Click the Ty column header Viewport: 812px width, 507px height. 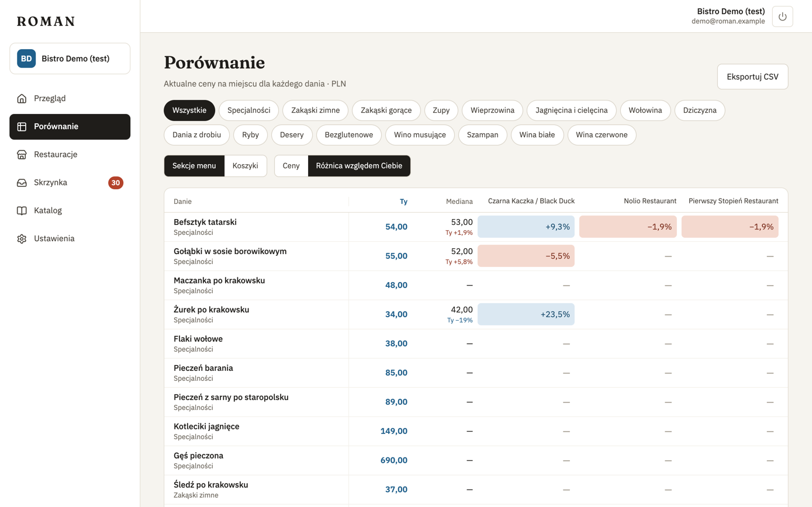tap(403, 202)
